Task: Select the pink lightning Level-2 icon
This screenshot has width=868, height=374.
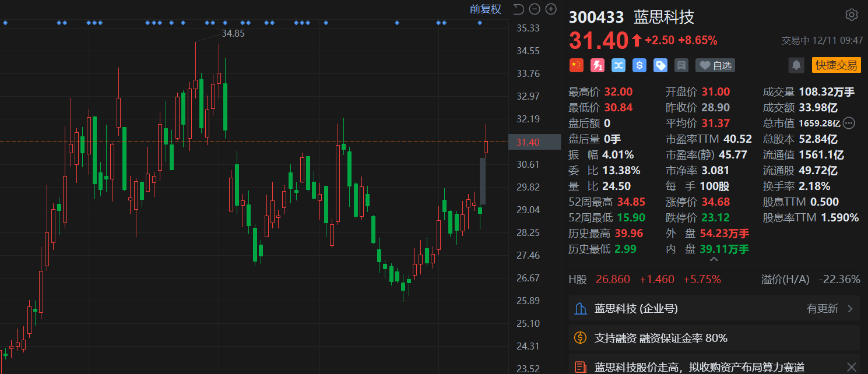Action: (597, 65)
